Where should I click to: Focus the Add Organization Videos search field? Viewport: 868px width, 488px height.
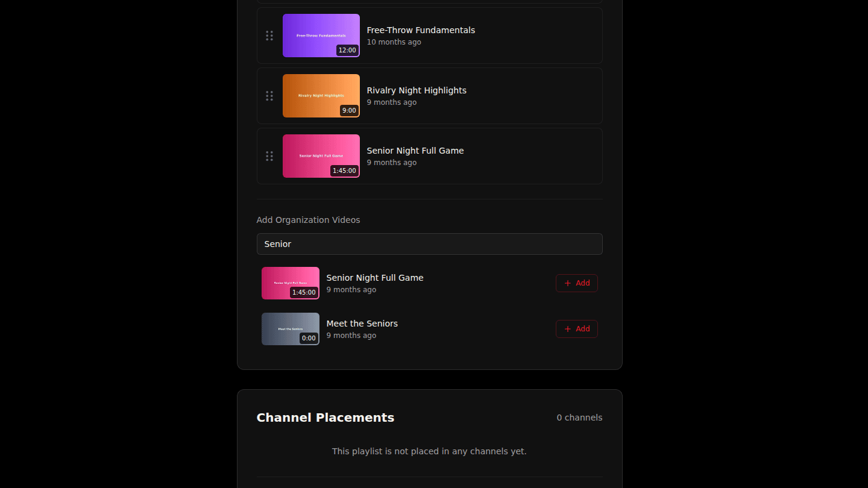click(x=429, y=244)
